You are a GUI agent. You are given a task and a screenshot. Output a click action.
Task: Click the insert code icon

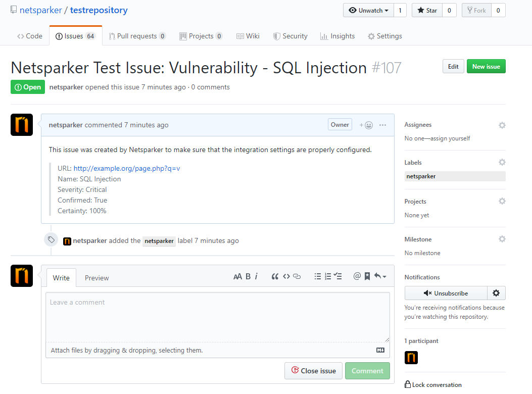pos(286,276)
